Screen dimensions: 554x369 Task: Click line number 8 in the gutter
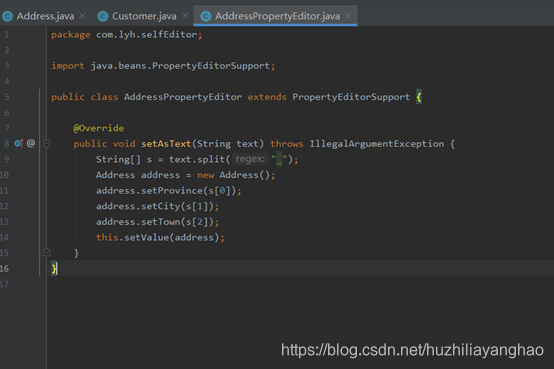click(7, 144)
